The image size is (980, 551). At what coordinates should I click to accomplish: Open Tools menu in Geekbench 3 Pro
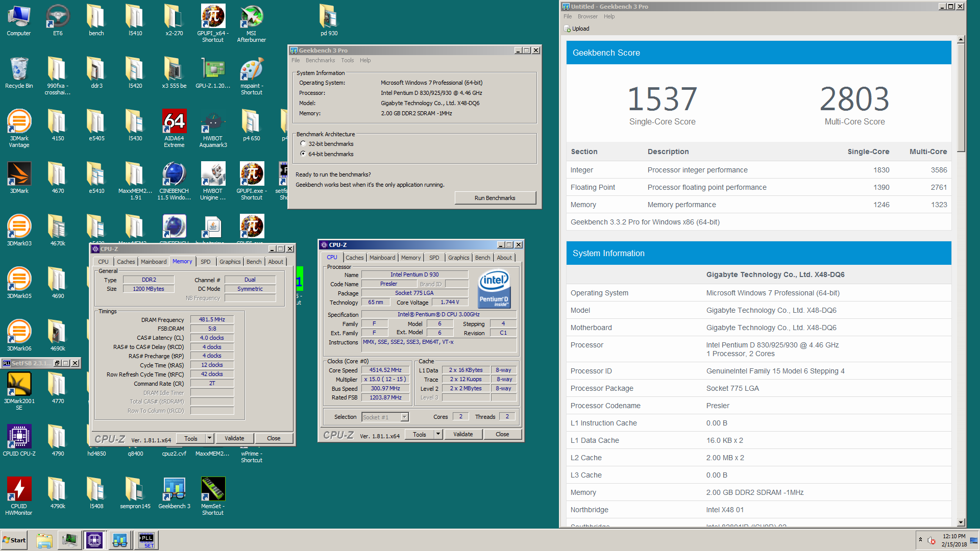pyautogui.click(x=347, y=60)
